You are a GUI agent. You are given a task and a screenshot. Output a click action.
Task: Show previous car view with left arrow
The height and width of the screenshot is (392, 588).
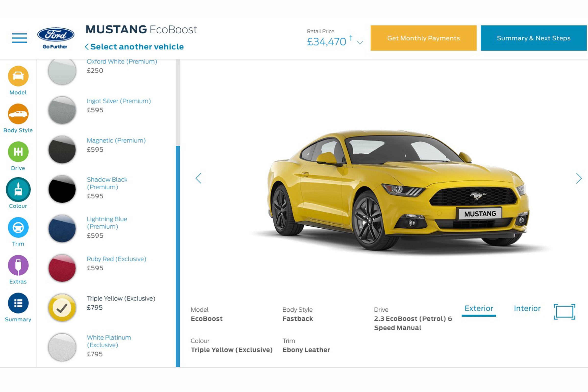click(198, 178)
